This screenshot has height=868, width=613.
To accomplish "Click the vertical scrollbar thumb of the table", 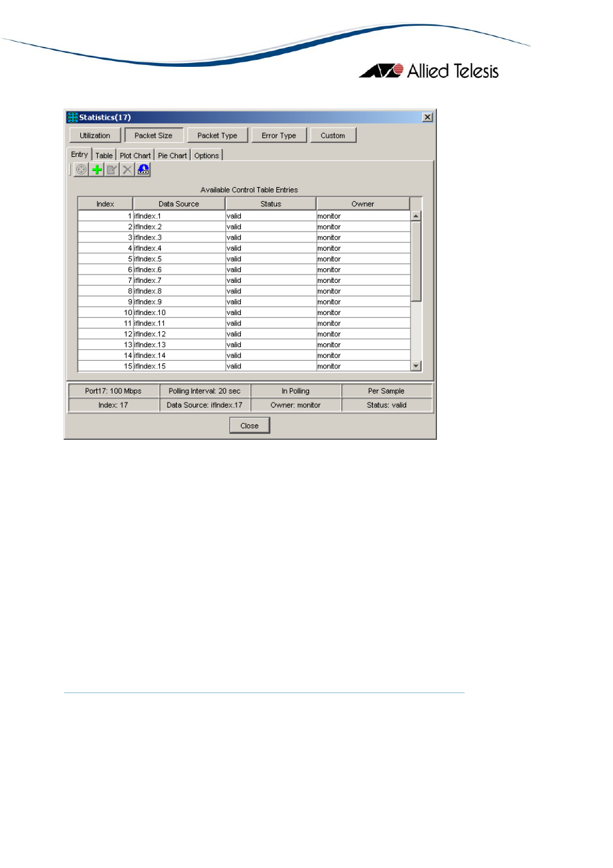I will [416, 261].
